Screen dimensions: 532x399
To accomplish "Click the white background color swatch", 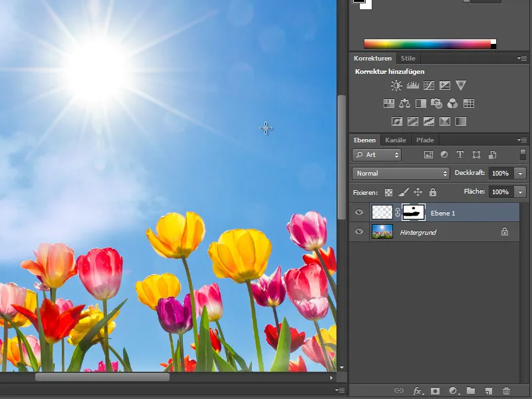I will (367, 6).
